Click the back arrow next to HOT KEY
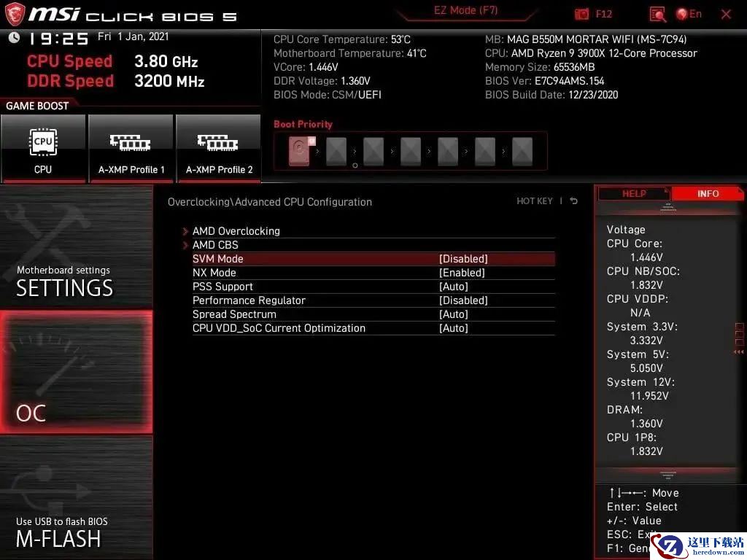The height and width of the screenshot is (560, 747). 574,201
